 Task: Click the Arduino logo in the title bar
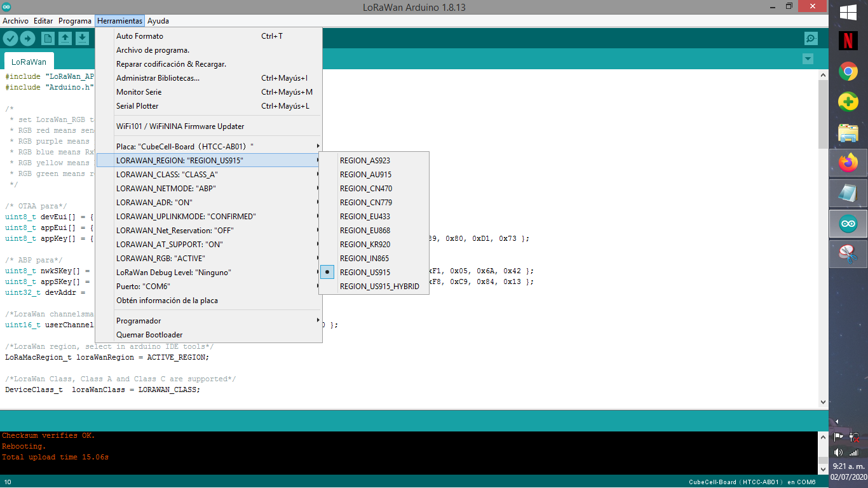[x=6, y=6]
